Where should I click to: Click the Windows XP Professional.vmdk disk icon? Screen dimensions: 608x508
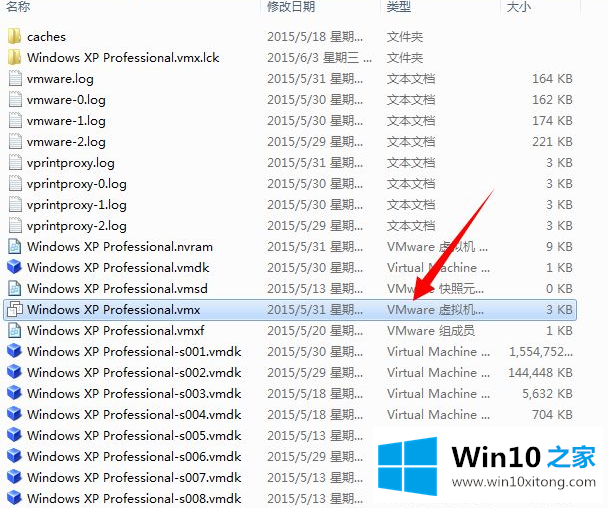(15, 267)
